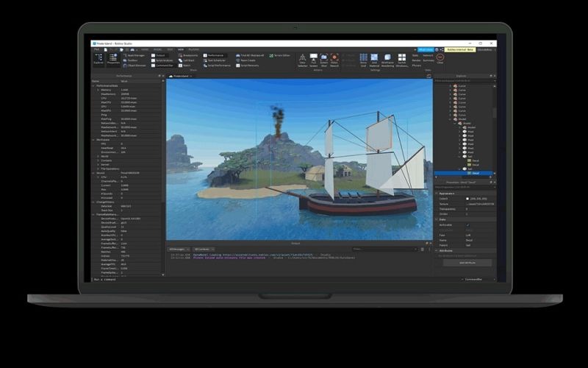Toggle the Explorer panel button in ribbon
Image resolution: width=588 pixels, height=368 pixels.
tap(98, 59)
